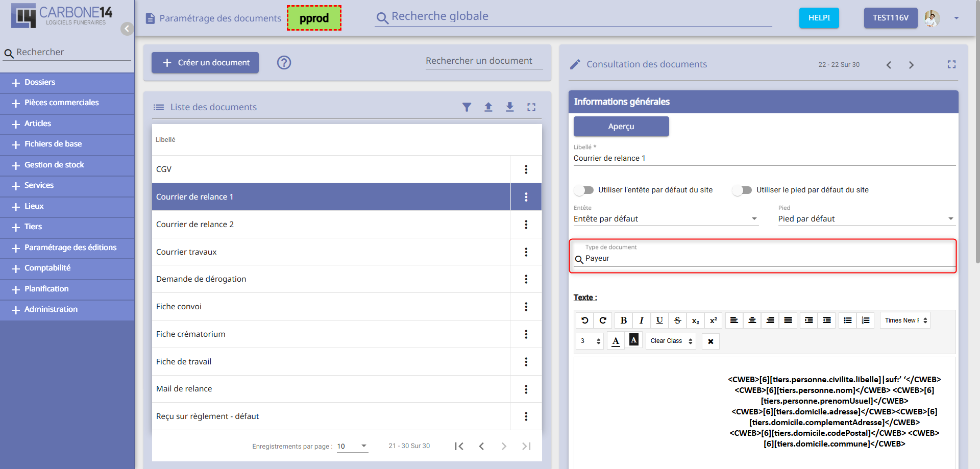Align text left in editor

pyautogui.click(x=734, y=320)
